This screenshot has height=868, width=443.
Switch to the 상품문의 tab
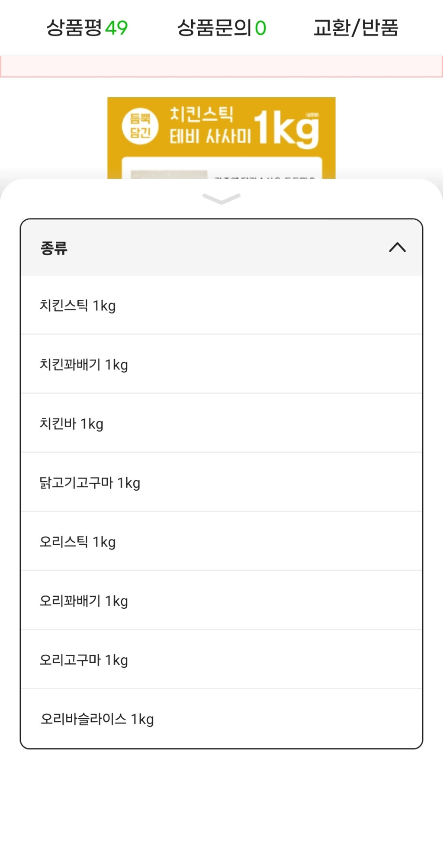coord(221,28)
